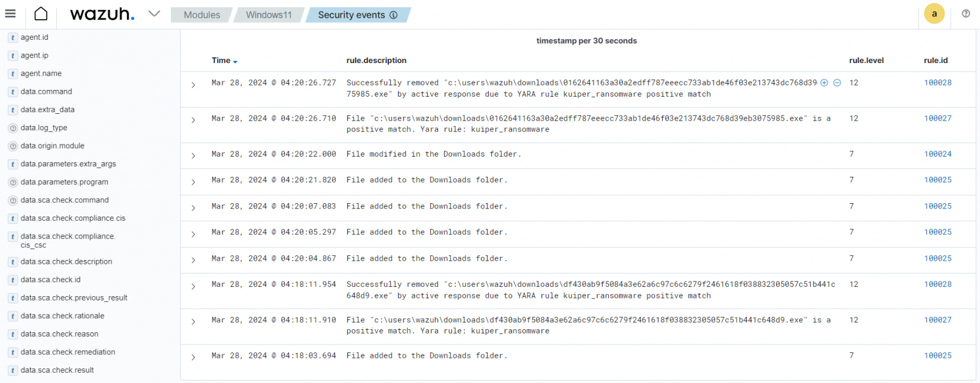The image size is (980, 383).
Task: Click the rule.level column header
Action: 866,61
